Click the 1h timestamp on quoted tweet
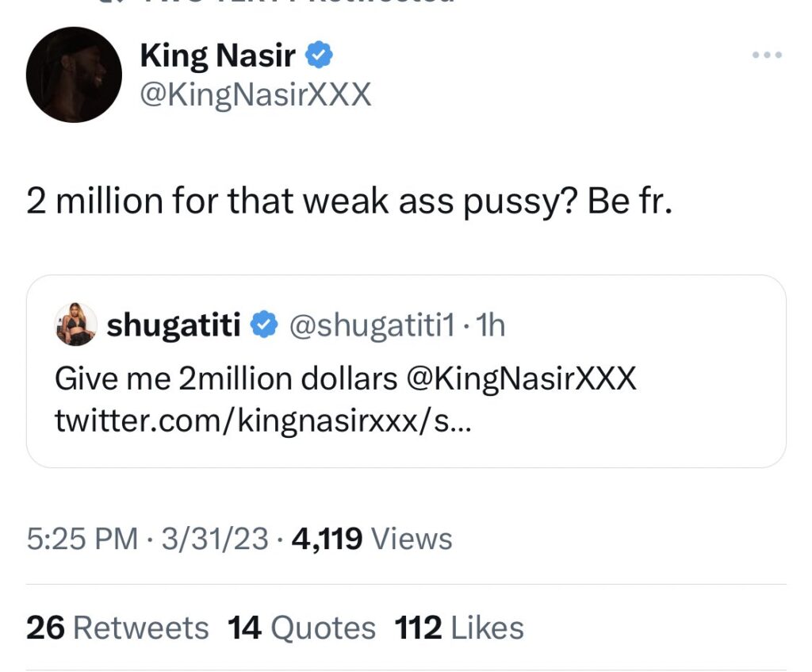 [x=490, y=323]
